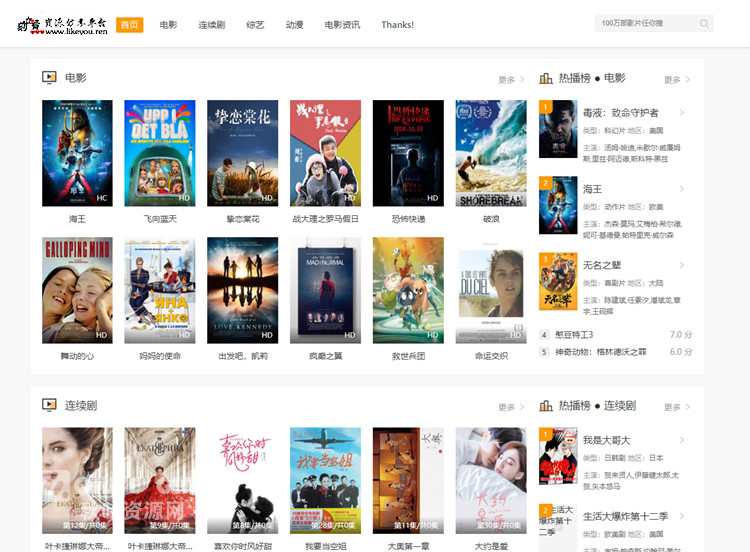Expand arrow beside 海王 hot list entry
This screenshot has height=552, width=750.
tap(682, 189)
